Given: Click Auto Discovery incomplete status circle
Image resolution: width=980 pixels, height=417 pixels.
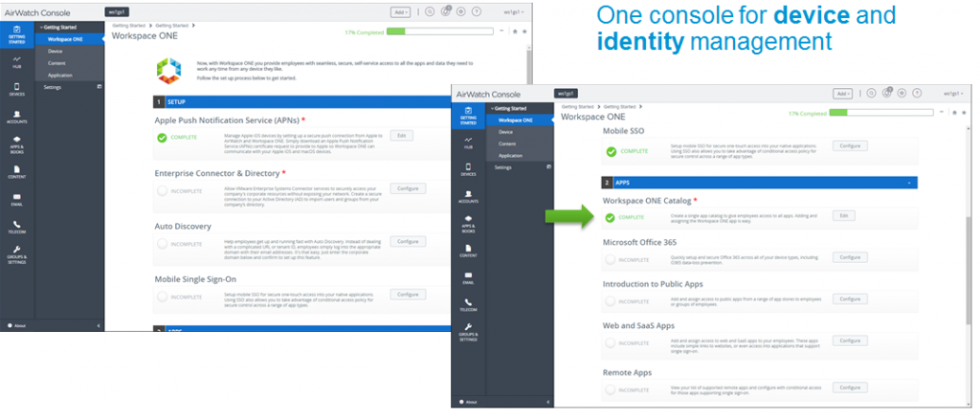Looking at the screenshot, I should tap(162, 244).
